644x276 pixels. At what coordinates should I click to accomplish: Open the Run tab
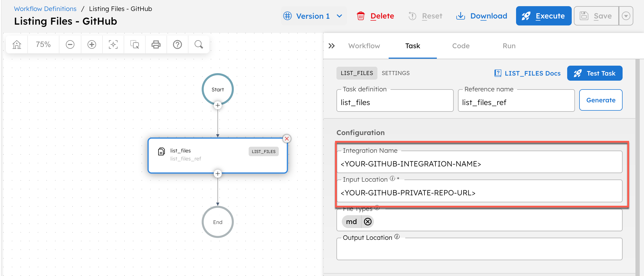click(509, 46)
